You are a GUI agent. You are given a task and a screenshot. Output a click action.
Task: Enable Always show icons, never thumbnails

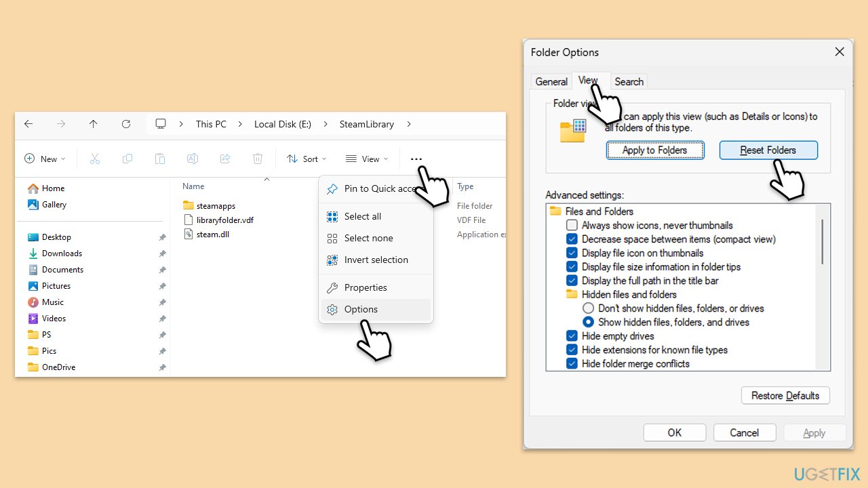tap(572, 225)
